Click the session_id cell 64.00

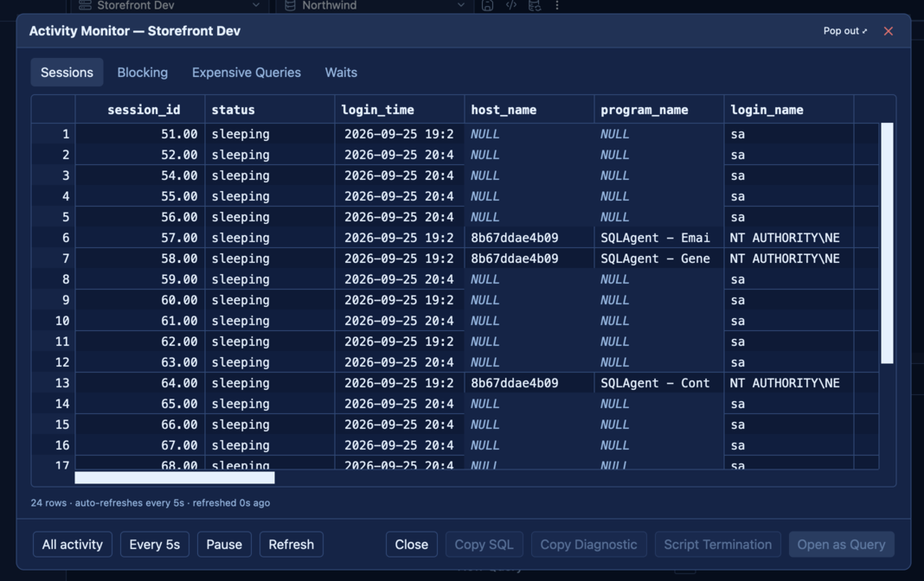pyautogui.click(x=140, y=383)
